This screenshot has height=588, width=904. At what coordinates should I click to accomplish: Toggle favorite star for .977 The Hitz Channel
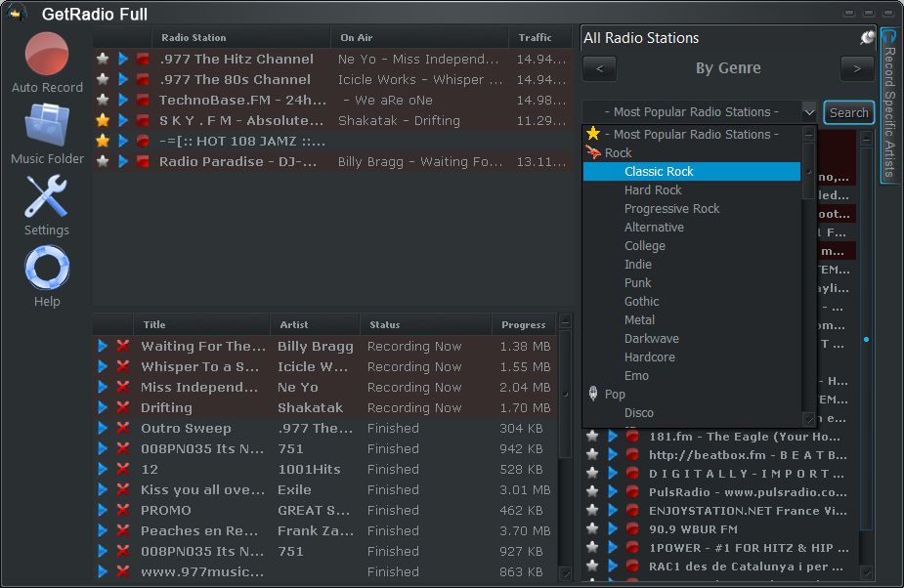point(103,60)
